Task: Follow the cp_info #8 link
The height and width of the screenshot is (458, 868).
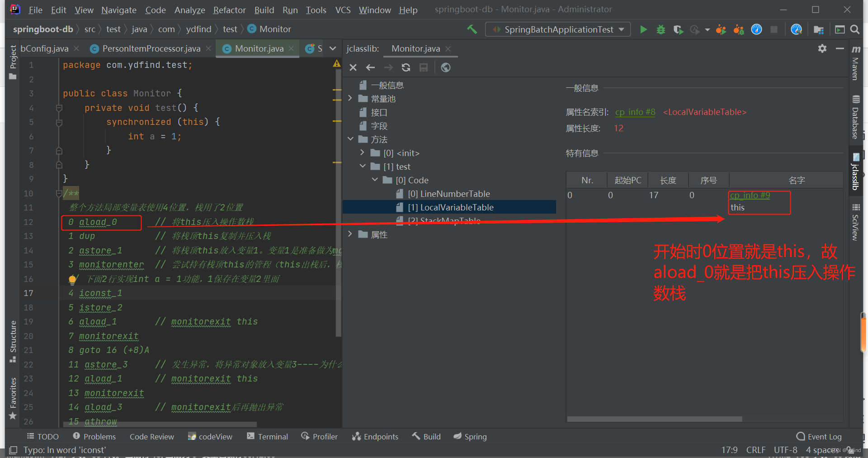Action: (x=635, y=112)
